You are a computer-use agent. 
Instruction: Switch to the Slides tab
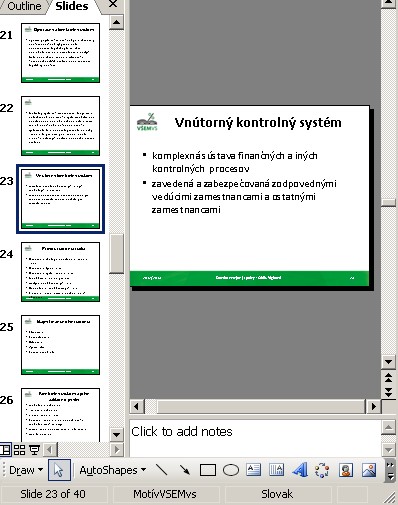(x=72, y=6)
